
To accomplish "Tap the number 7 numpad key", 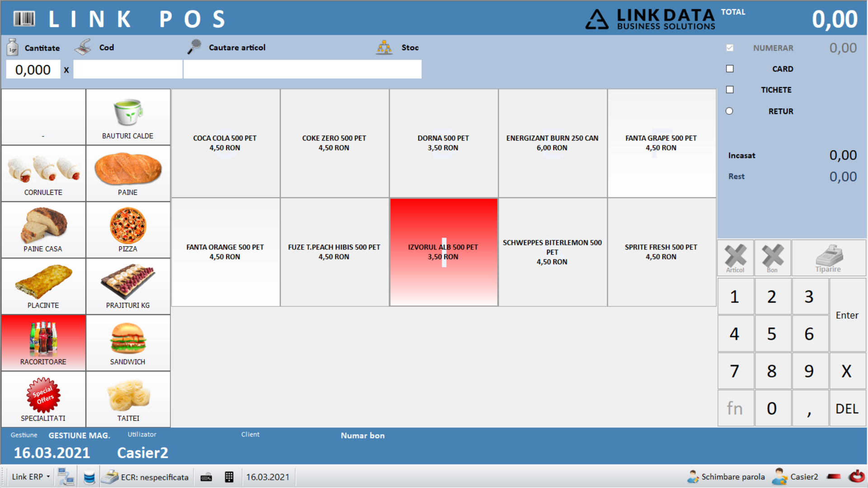I will (735, 371).
